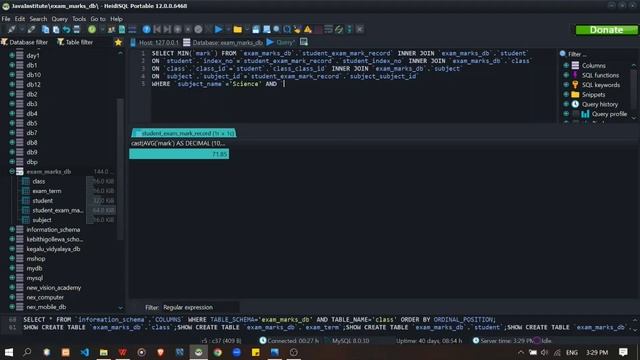The height and width of the screenshot is (360, 640).
Task: Open Visual Studio Code from taskbar
Action: pyautogui.click(x=84, y=352)
